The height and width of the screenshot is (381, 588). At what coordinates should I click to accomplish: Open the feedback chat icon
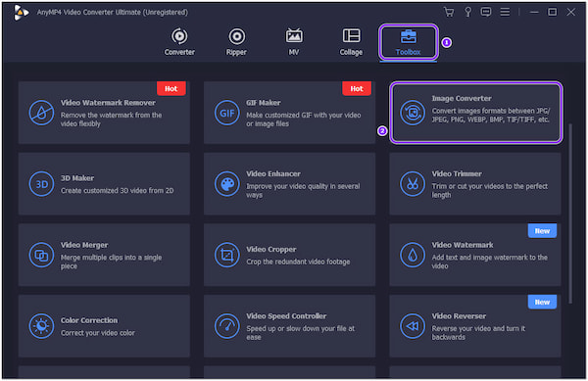tap(486, 12)
